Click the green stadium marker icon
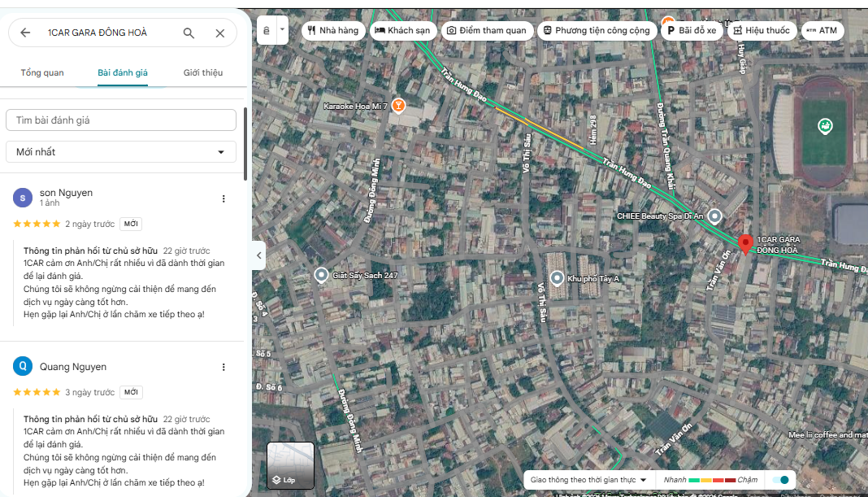 825,126
